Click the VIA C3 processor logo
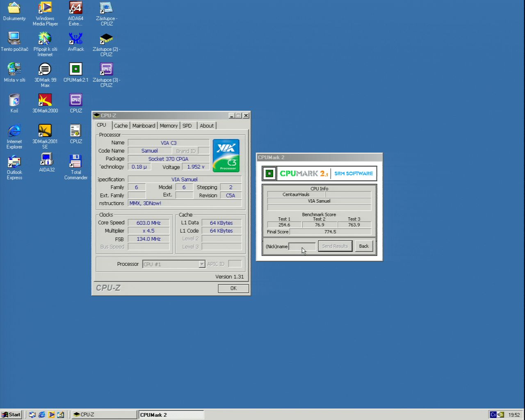 (x=226, y=155)
